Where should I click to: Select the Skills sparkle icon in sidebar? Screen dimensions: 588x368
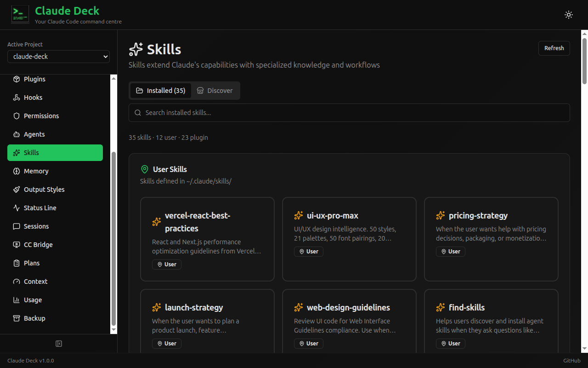pyautogui.click(x=16, y=152)
